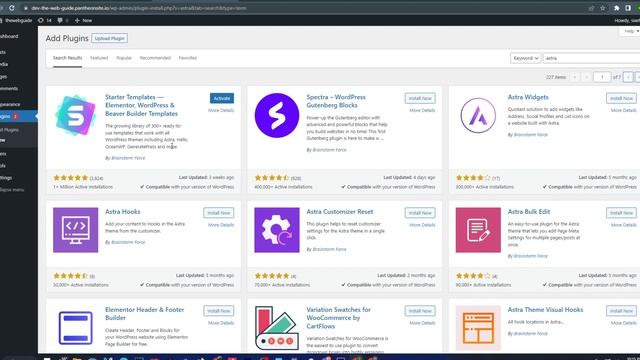
Task: Switch to the Search Results tab
Action: coord(67,58)
